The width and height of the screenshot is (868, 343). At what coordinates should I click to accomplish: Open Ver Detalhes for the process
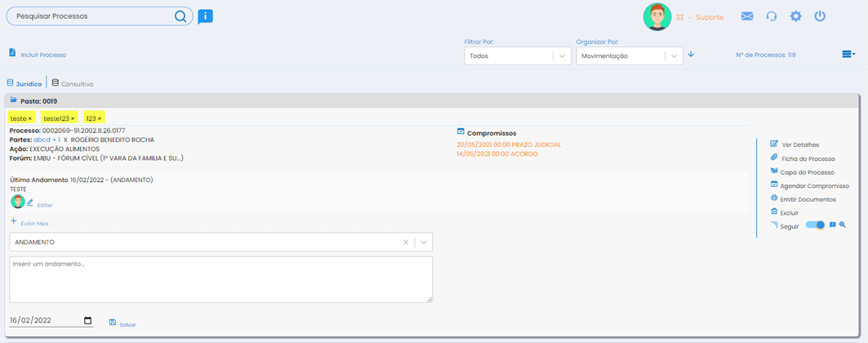point(799,145)
